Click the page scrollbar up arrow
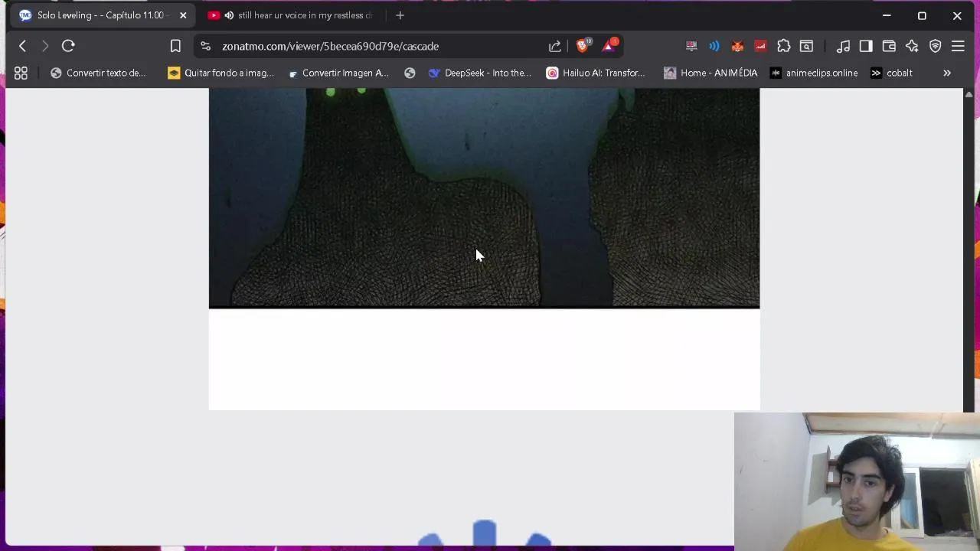980x551 pixels. tap(969, 94)
